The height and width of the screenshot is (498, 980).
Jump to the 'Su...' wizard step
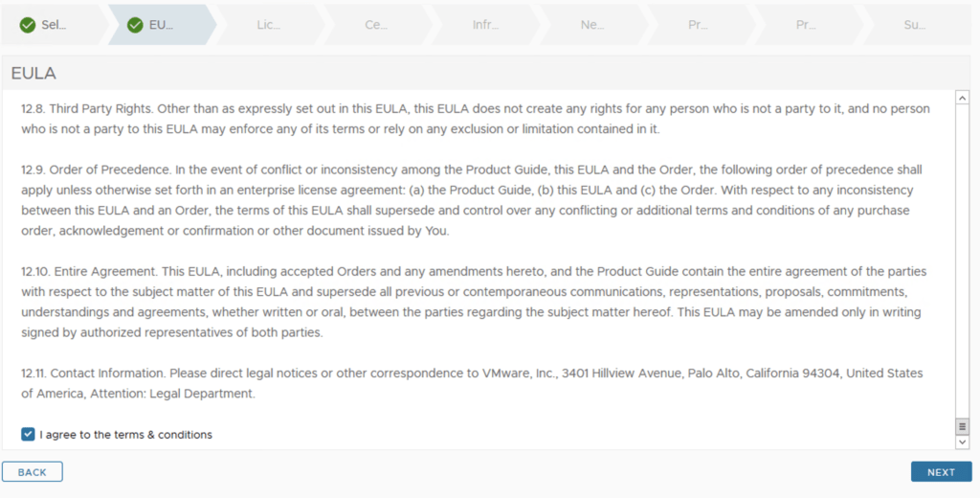coord(915,25)
